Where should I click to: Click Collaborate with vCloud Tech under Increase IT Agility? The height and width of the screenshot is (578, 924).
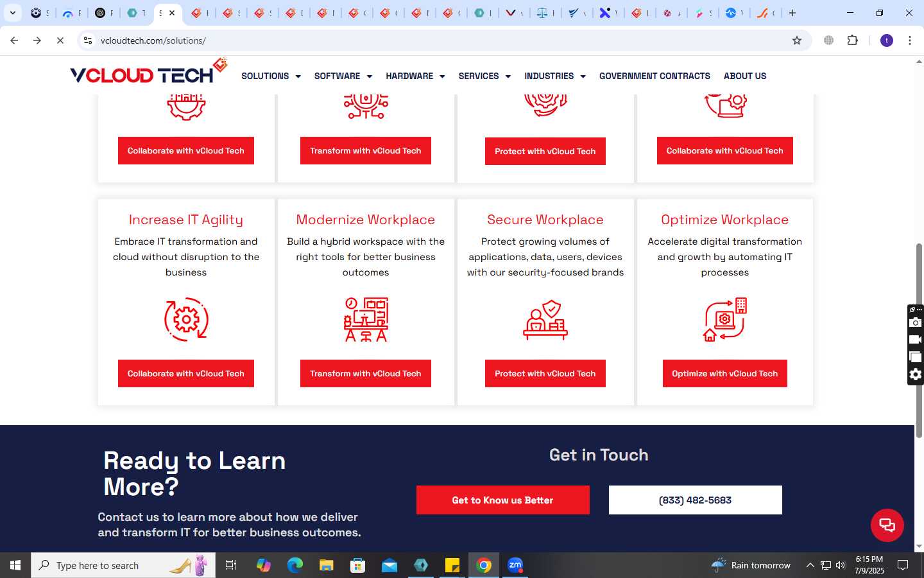pos(186,374)
